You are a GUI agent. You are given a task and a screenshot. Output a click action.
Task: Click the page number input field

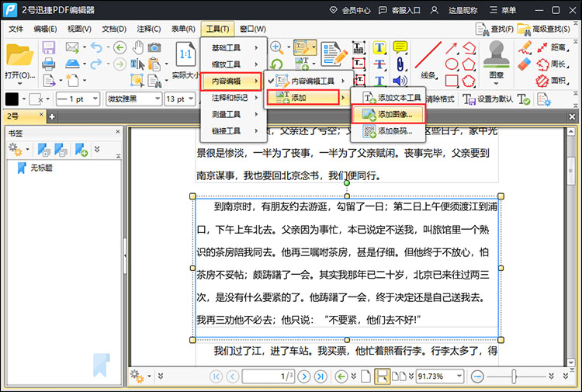(x=268, y=376)
